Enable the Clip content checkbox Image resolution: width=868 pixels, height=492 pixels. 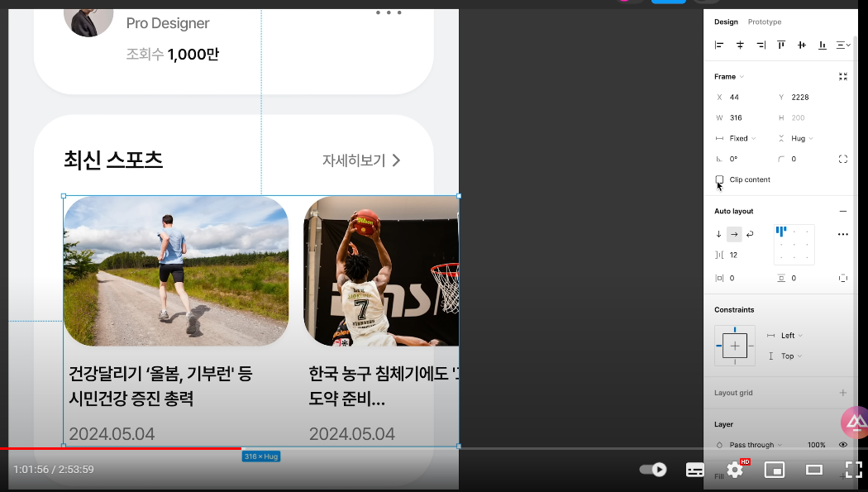[719, 179]
